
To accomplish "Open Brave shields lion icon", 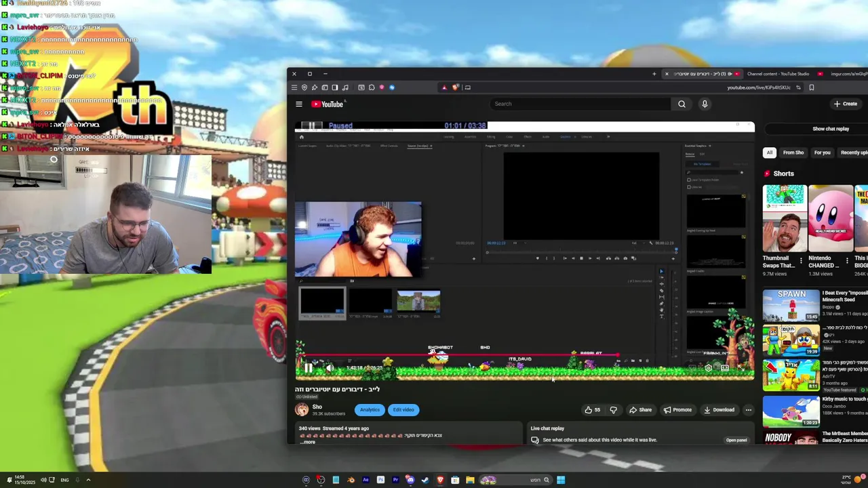I will point(456,87).
